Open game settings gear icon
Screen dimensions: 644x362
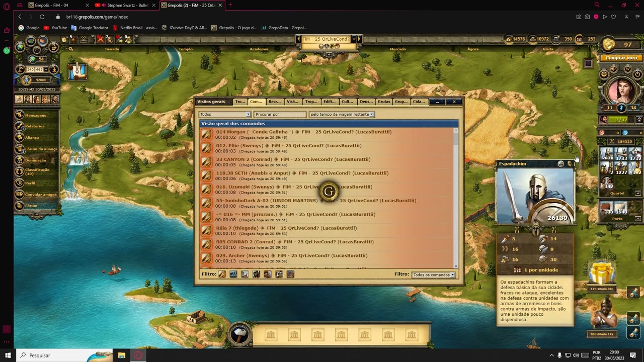point(604,74)
